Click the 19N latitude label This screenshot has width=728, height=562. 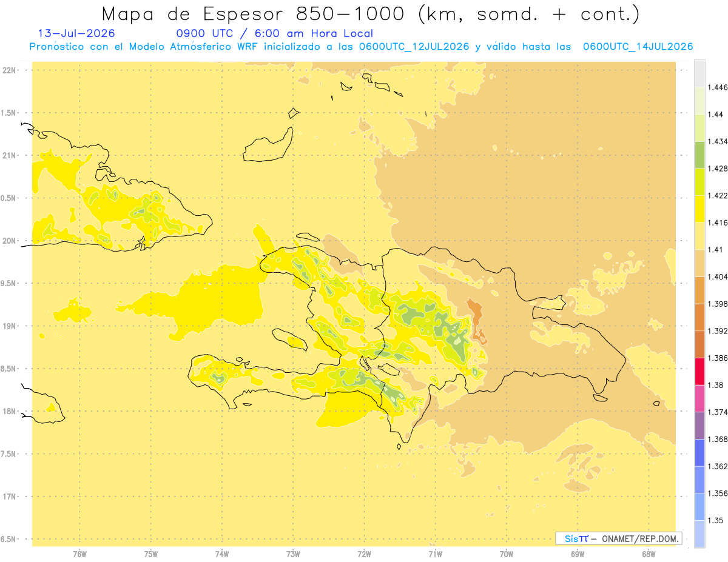click(x=8, y=326)
